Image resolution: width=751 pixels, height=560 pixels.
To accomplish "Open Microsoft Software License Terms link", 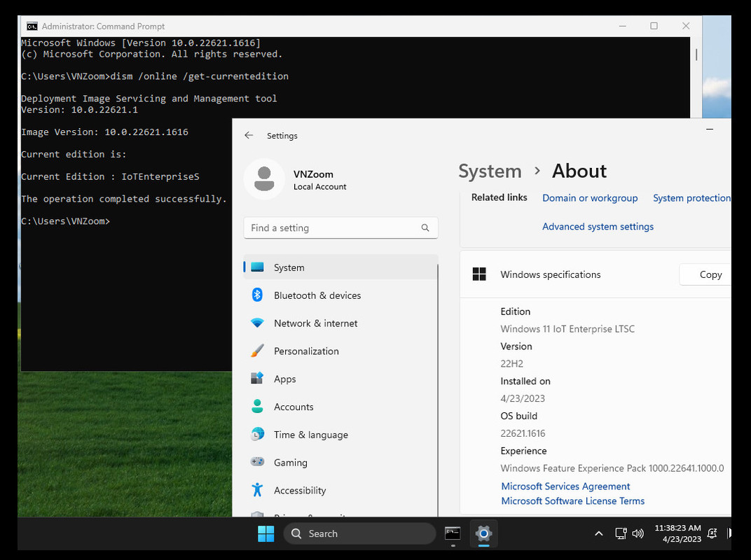I will tap(573, 500).
